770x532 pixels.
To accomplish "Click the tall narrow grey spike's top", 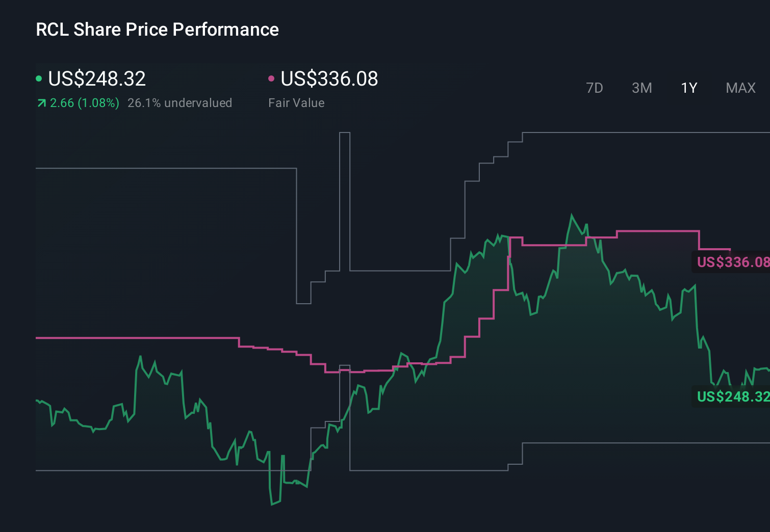I will pyautogui.click(x=345, y=133).
